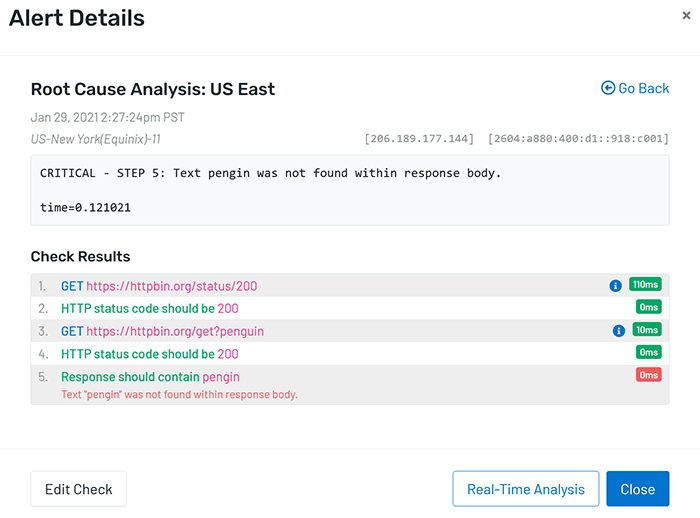
Task: Click the red 0ms badge on step 5
Action: pyautogui.click(x=649, y=375)
